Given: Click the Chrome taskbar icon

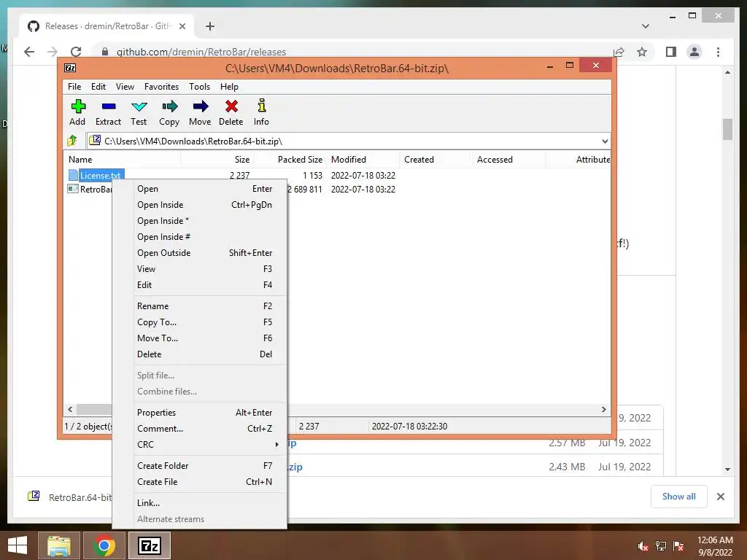Looking at the screenshot, I should tap(104, 545).
